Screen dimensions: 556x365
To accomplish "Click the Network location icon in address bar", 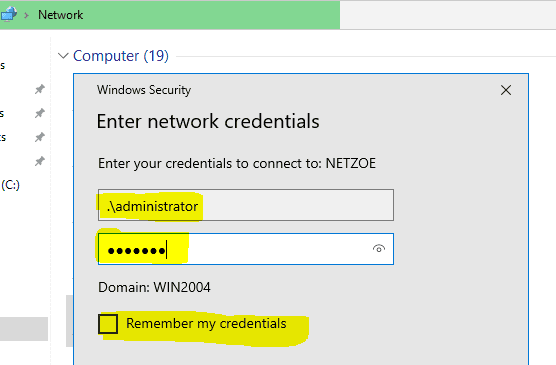I will [8, 14].
